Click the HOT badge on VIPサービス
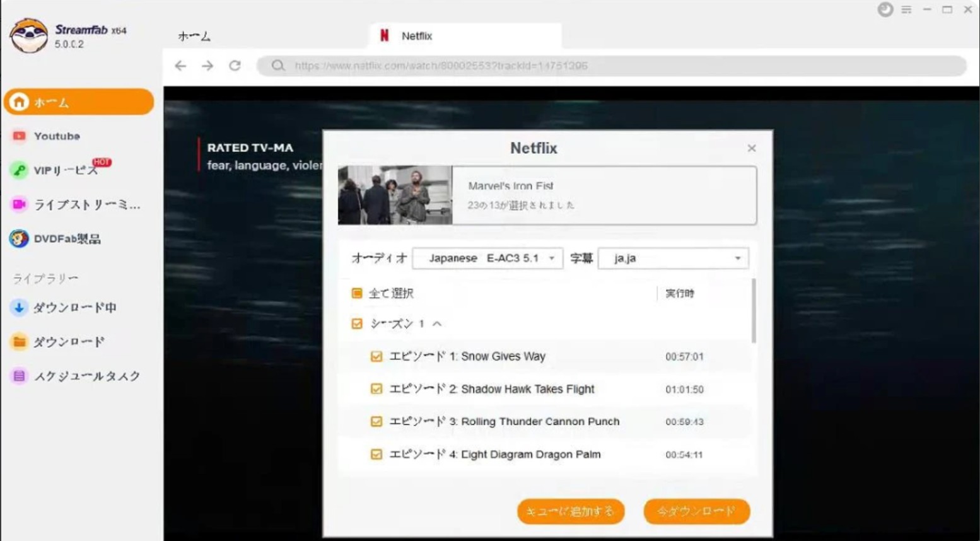This screenshot has width=980, height=541. click(102, 162)
